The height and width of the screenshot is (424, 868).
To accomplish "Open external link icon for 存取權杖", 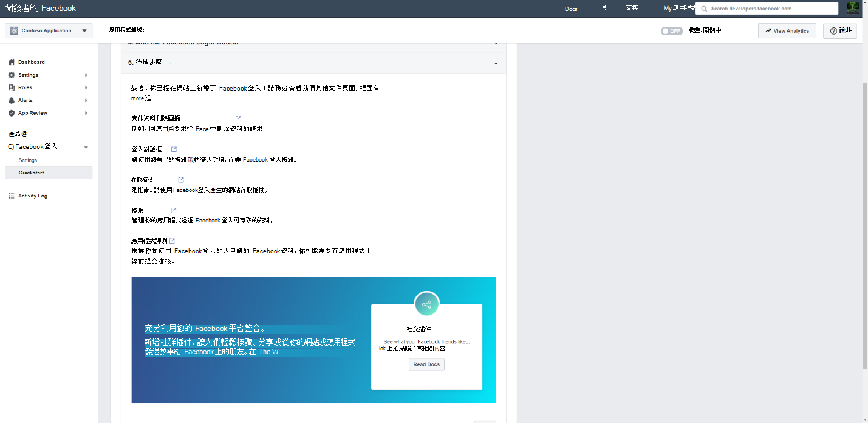I will (x=181, y=180).
